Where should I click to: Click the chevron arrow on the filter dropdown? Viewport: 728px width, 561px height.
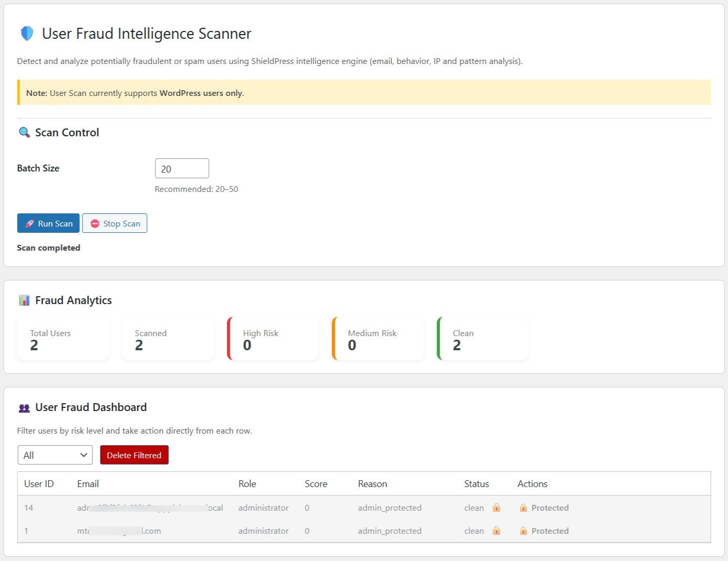[x=83, y=455]
